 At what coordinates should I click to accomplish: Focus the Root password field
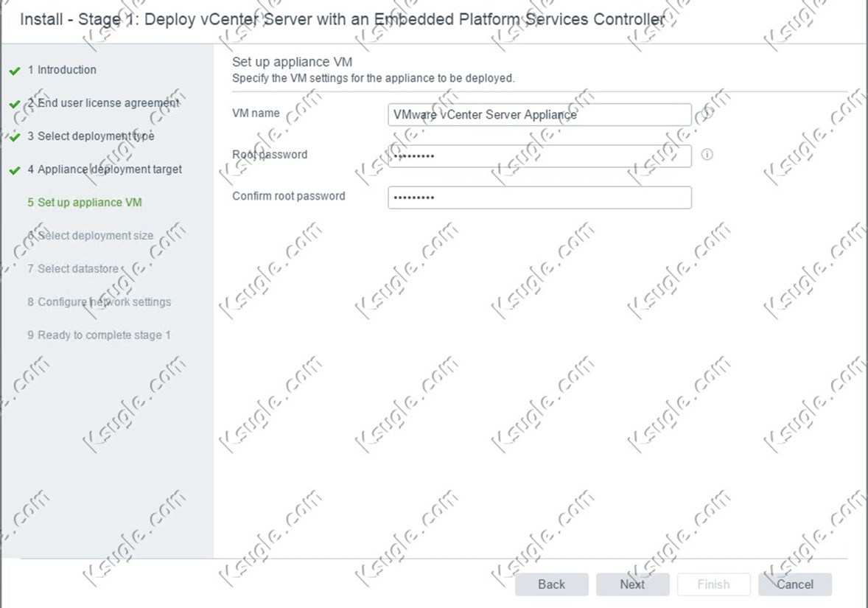coord(539,156)
